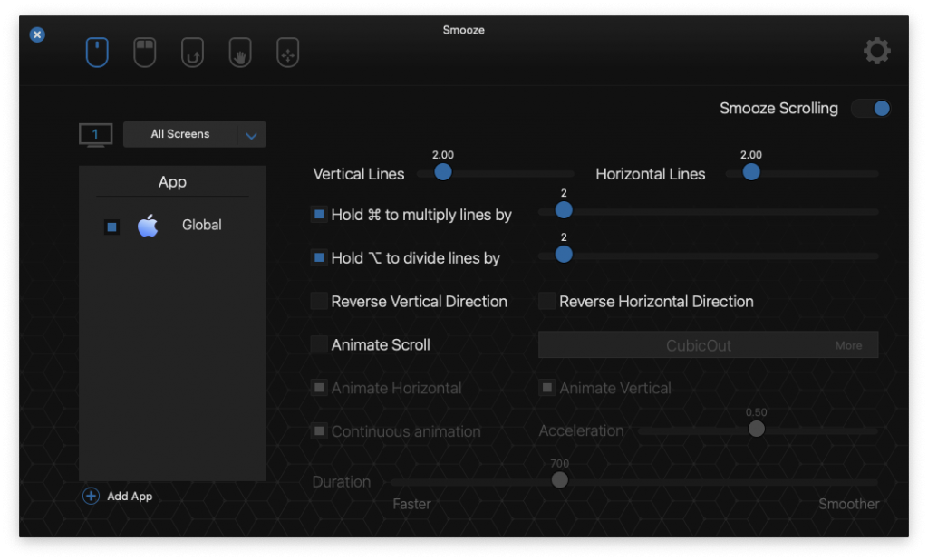
Task: Click the Duration label
Action: (x=342, y=482)
